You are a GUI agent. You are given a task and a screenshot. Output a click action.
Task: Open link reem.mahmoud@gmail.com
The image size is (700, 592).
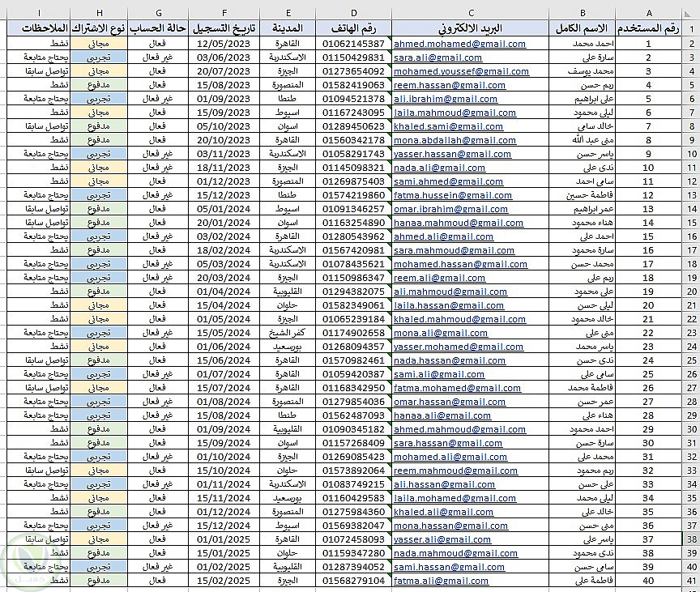click(455, 471)
